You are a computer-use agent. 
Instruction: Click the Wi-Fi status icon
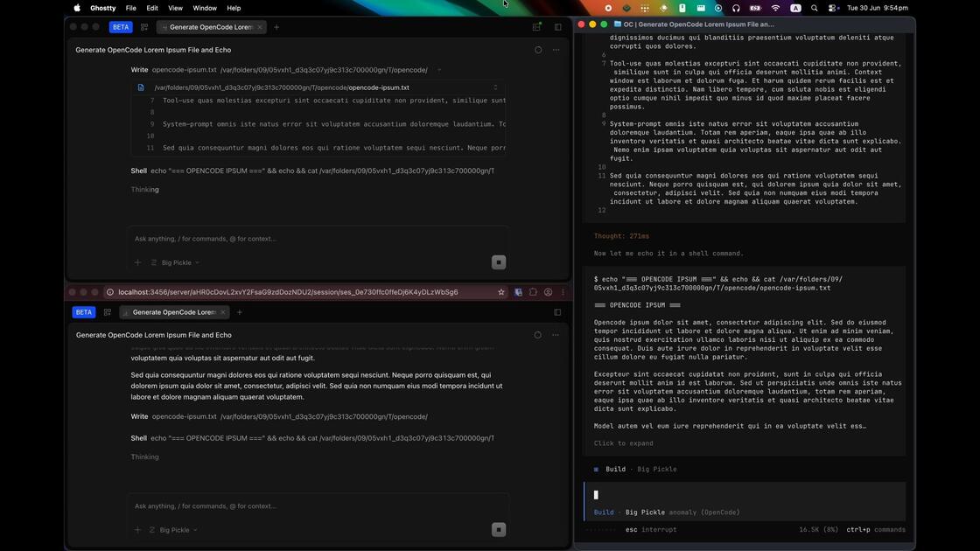click(775, 8)
